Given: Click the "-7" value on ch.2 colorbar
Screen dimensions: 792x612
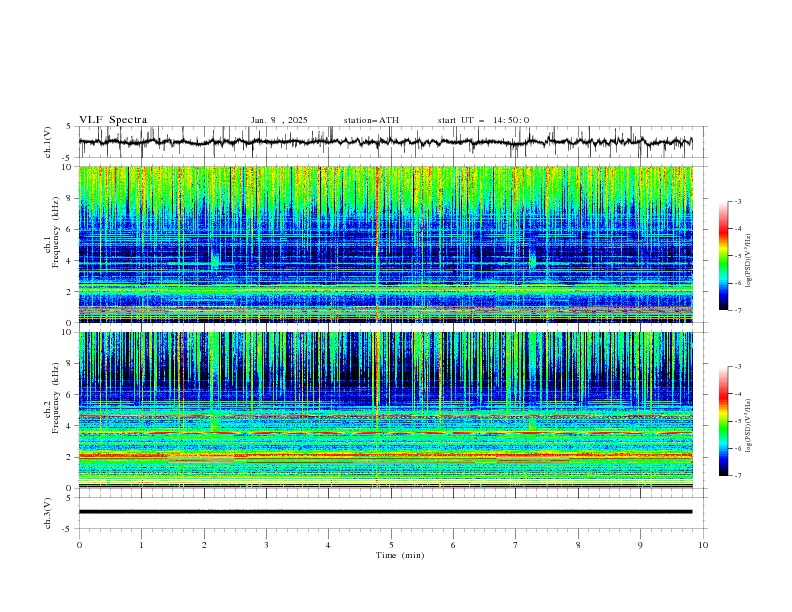Looking at the screenshot, I should (737, 476).
